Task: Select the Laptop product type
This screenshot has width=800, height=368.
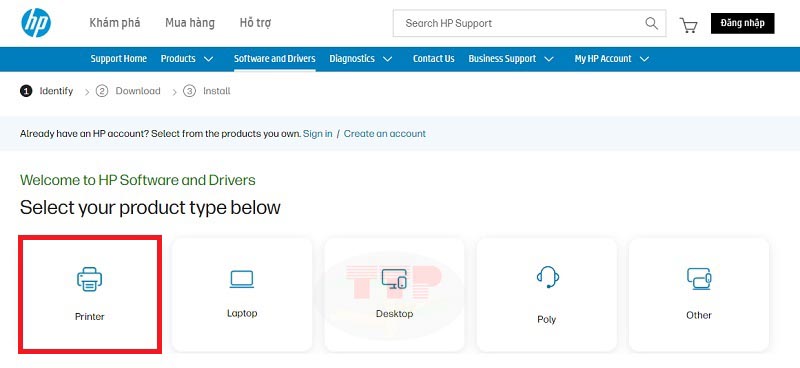Action: click(242, 294)
